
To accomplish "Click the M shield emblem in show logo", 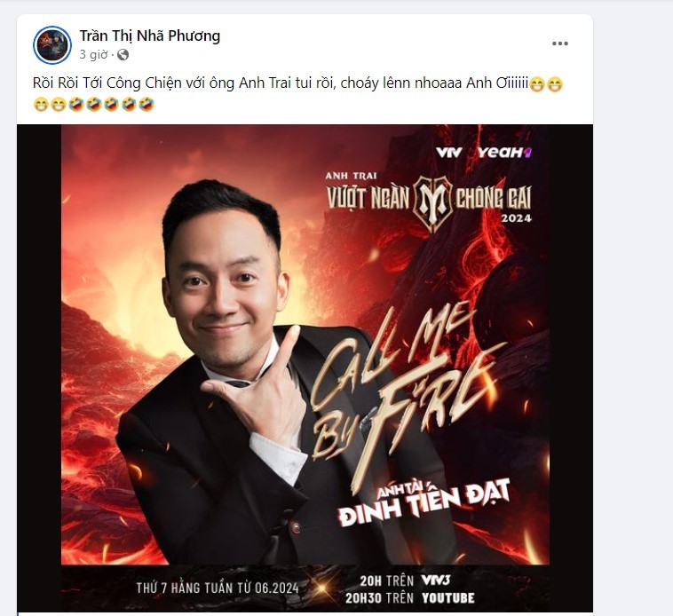I will click(x=432, y=201).
